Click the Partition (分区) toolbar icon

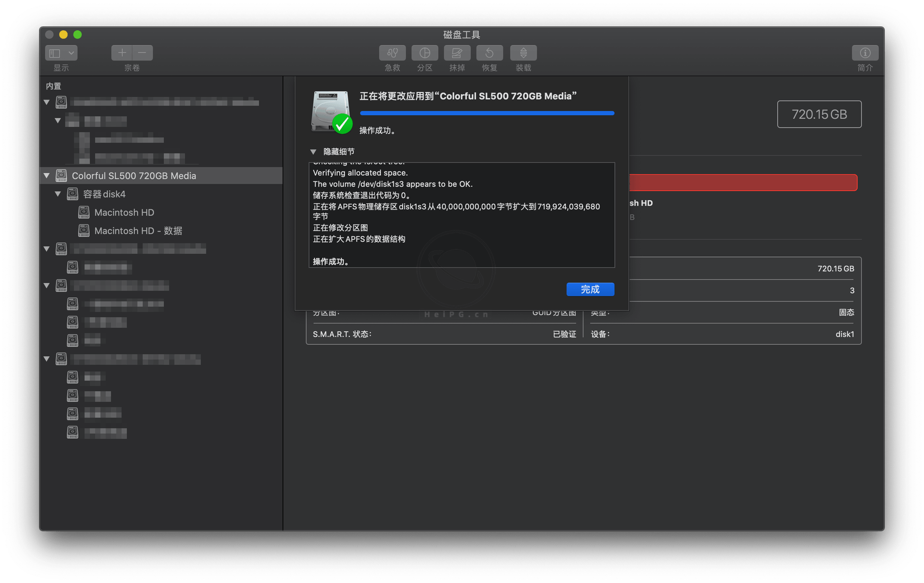[424, 53]
